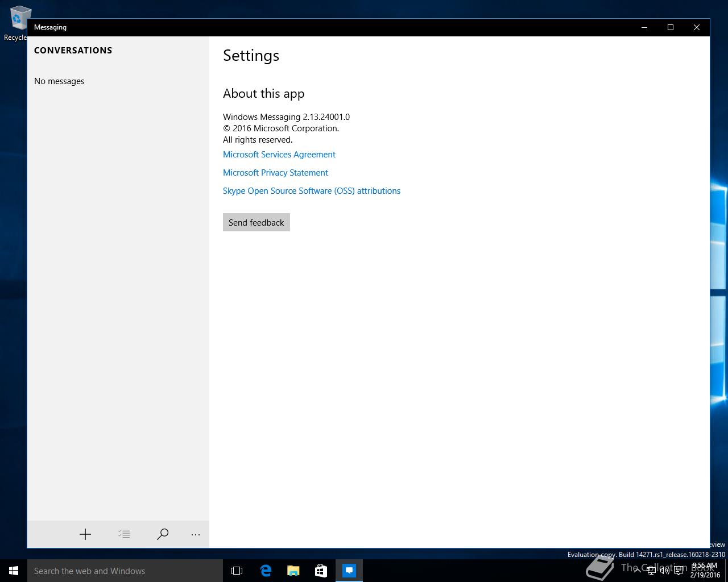Start a new message with plus icon

[x=85, y=534]
